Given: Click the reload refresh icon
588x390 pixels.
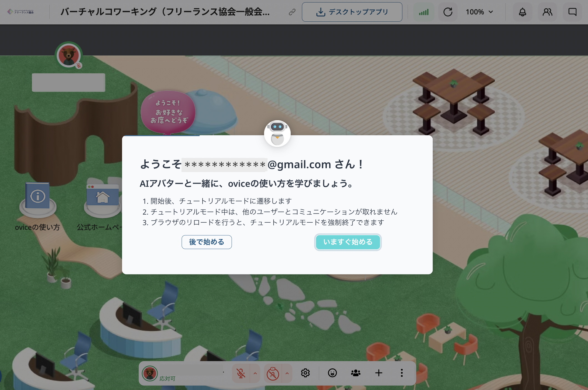Looking at the screenshot, I should pyautogui.click(x=448, y=12).
